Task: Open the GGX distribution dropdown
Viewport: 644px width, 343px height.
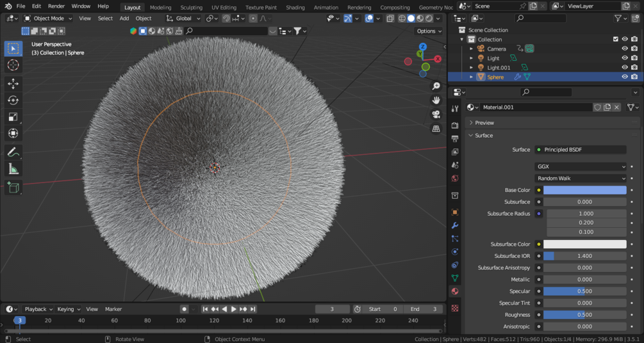Action: [x=581, y=166]
